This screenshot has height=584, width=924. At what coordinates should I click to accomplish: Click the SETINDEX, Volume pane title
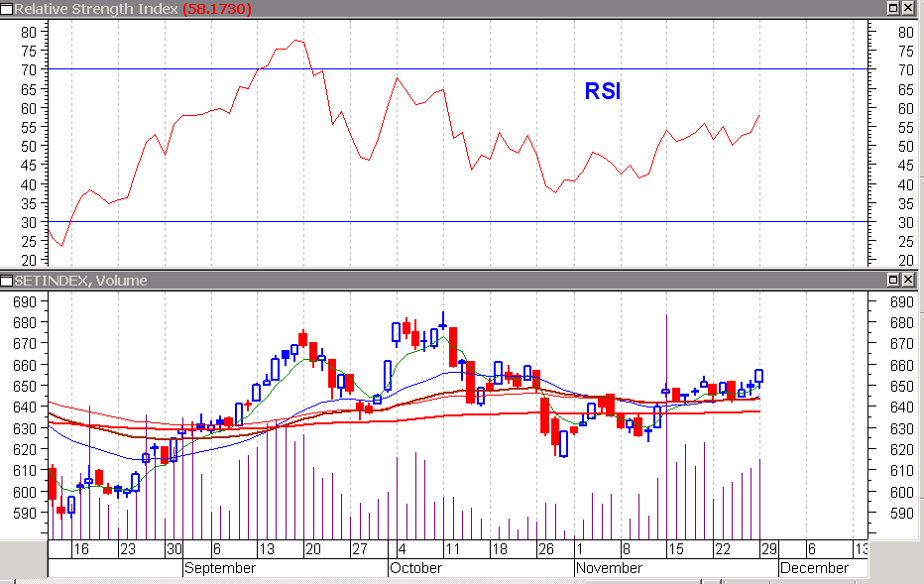[80, 281]
